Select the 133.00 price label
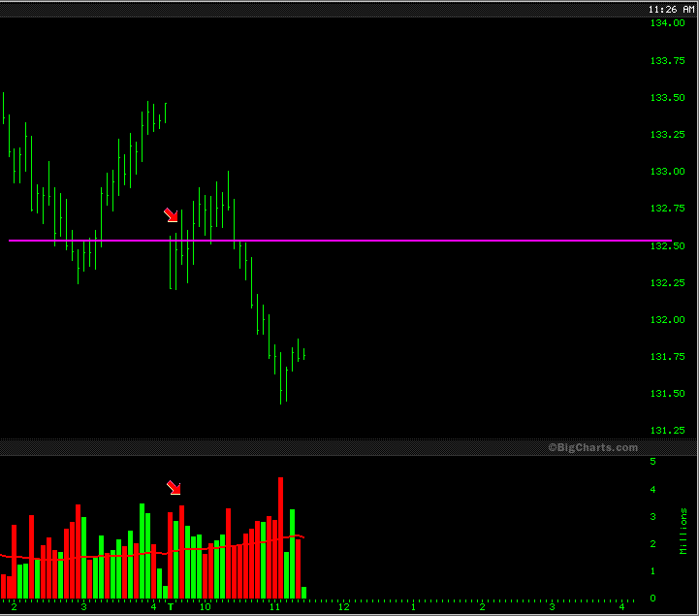This screenshot has width=699, height=616. (667, 172)
